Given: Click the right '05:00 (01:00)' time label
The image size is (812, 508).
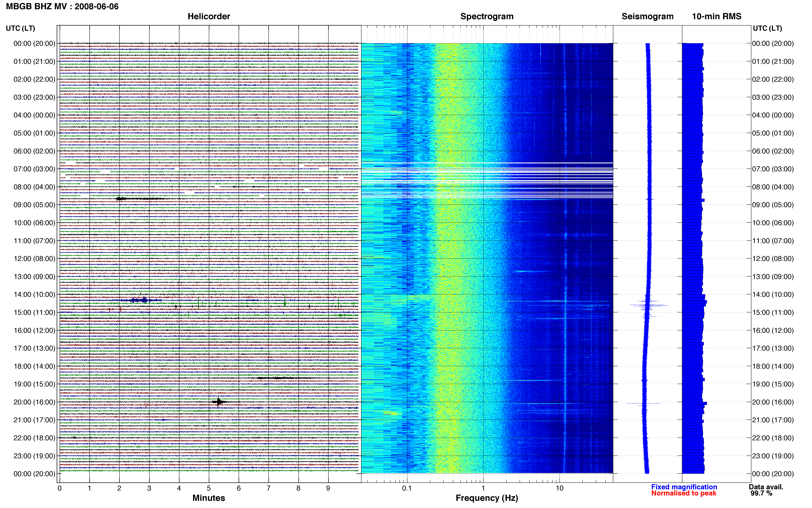Looking at the screenshot, I should coord(773,133).
